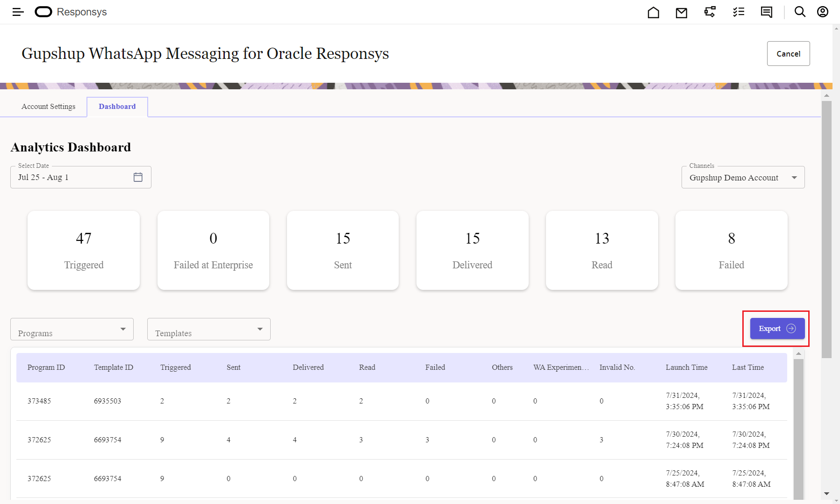The image size is (840, 504).
Task: Click the Others column header
Action: 502,367
